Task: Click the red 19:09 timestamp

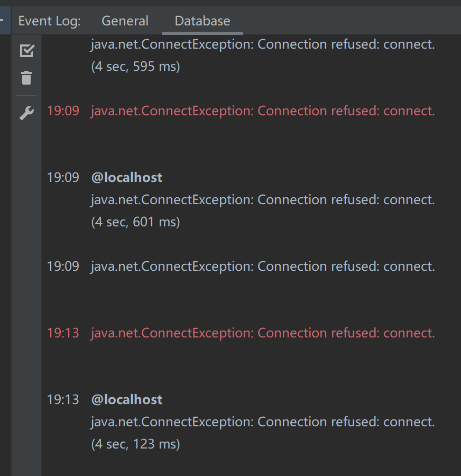Action: (x=63, y=111)
